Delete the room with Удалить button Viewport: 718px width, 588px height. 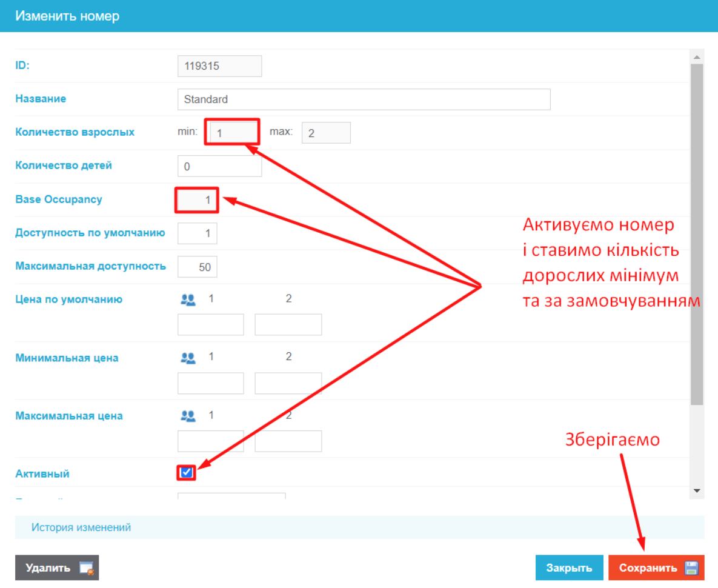(x=48, y=568)
